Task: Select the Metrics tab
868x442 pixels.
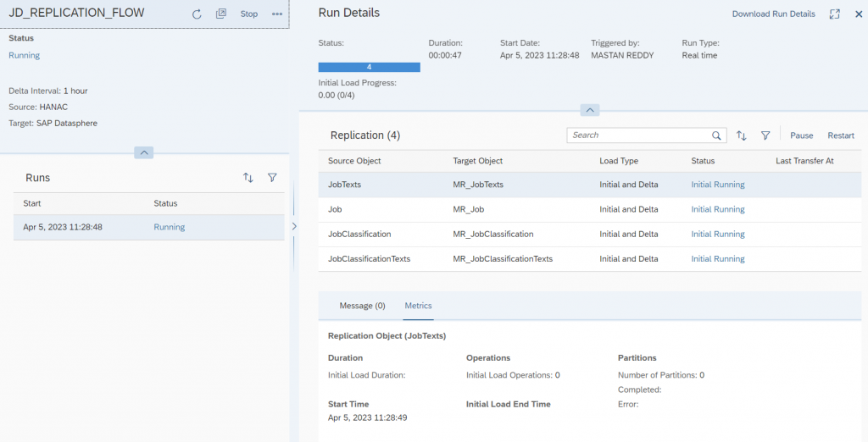Action: 418,306
